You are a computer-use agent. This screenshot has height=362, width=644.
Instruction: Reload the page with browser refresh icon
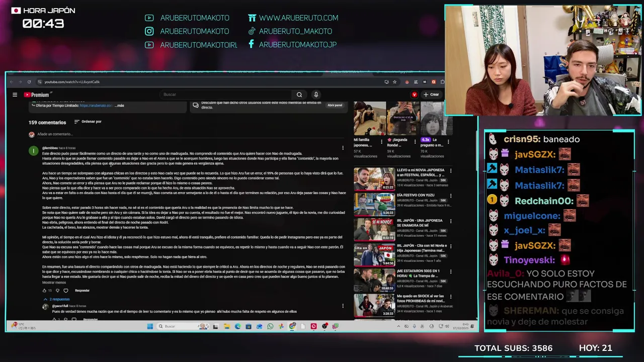point(29,82)
